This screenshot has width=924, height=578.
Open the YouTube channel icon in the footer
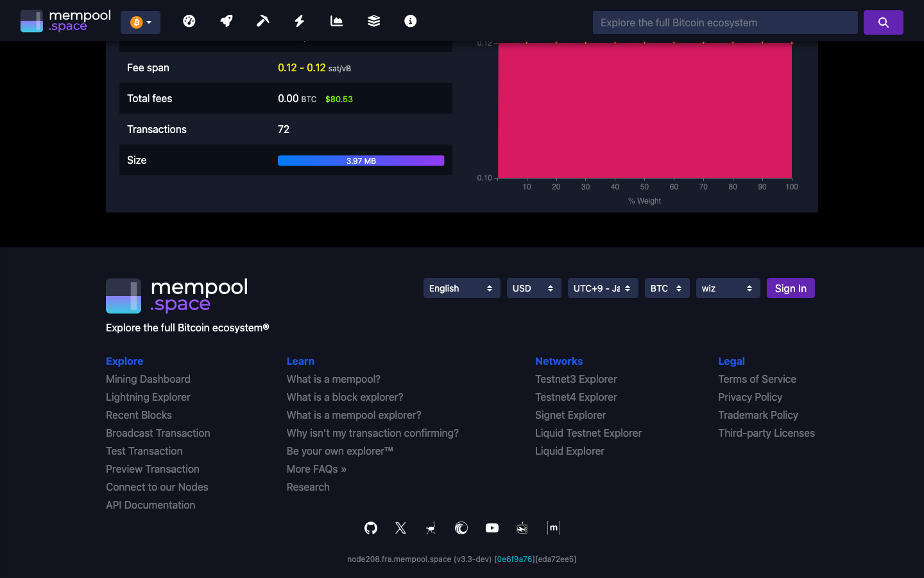pos(492,528)
